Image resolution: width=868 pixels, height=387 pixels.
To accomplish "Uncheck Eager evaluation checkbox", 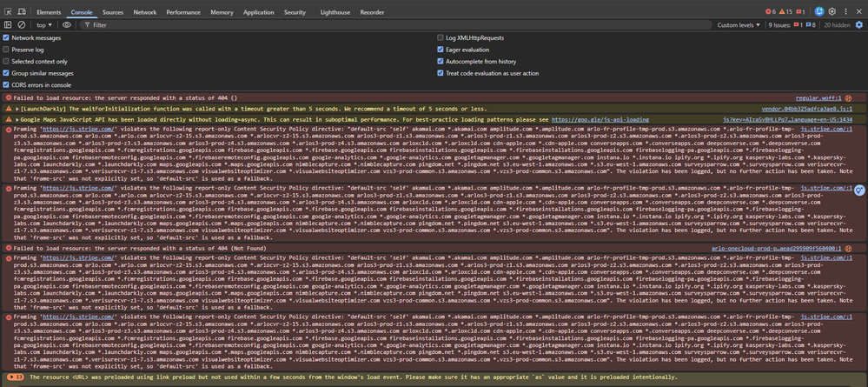I will click(x=441, y=50).
